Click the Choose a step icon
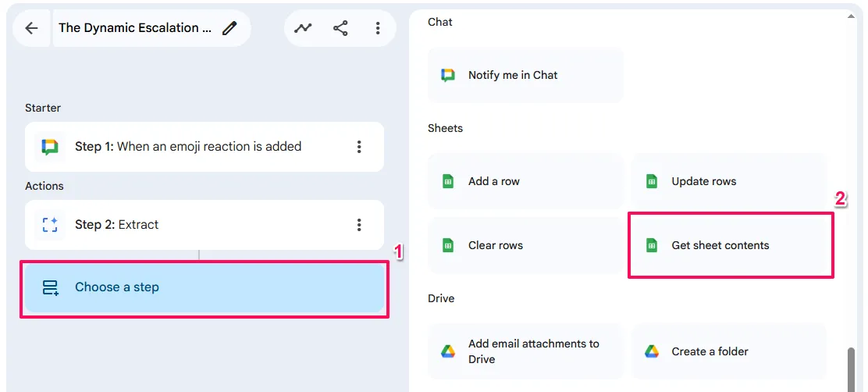This screenshot has width=868, height=392. tap(51, 287)
